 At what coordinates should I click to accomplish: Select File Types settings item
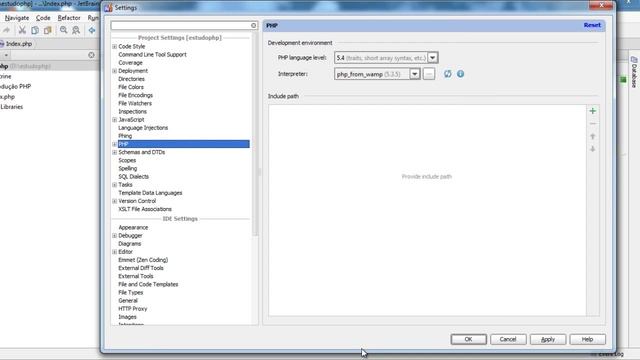pyautogui.click(x=131, y=293)
